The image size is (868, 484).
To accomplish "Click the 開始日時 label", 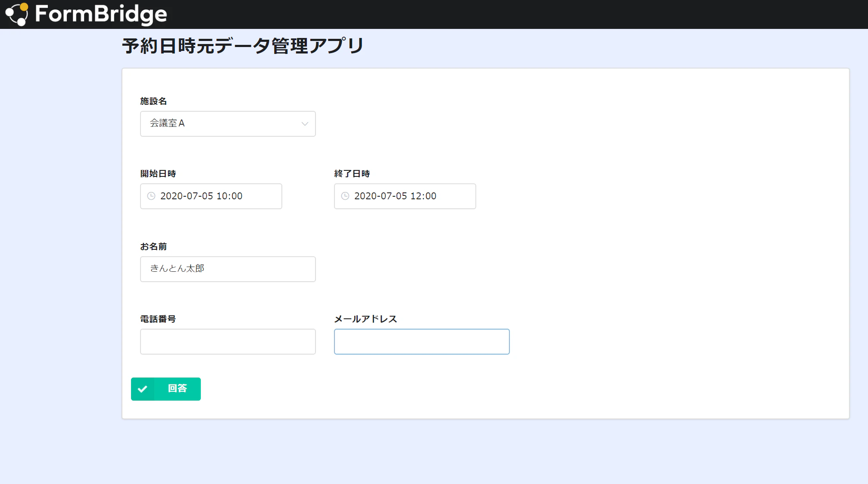I will point(158,174).
